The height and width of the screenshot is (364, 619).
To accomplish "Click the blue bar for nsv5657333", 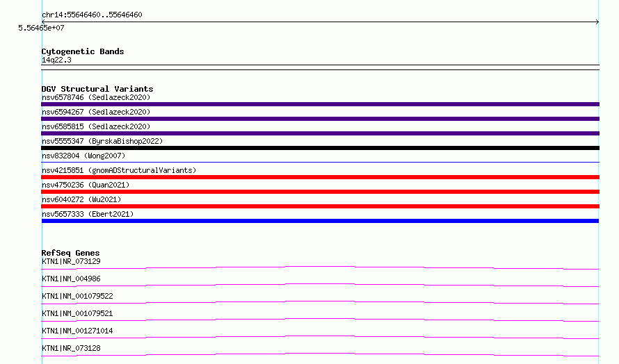I will 320,221.
